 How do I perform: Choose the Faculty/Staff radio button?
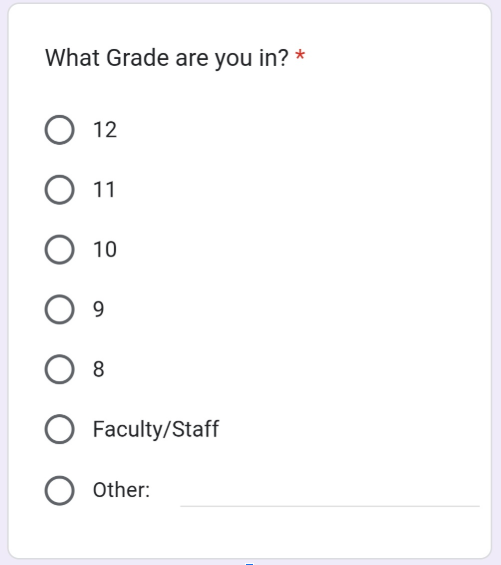[x=59, y=429]
